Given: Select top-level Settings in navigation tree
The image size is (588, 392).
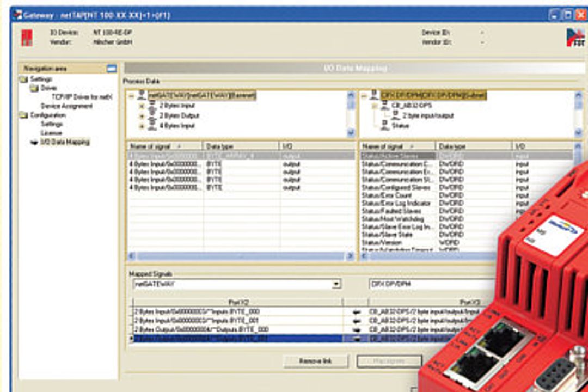Looking at the screenshot, I should tap(41, 79).
